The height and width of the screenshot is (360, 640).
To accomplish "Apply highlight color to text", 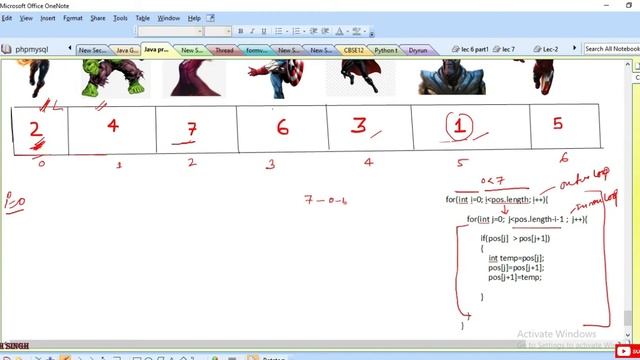I will click(356, 31).
